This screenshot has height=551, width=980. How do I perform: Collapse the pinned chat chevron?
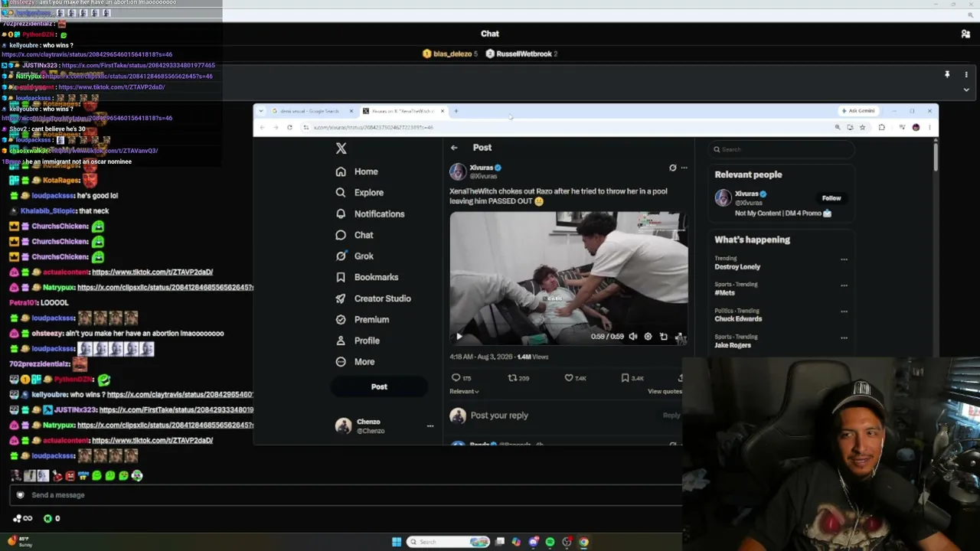tap(966, 90)
